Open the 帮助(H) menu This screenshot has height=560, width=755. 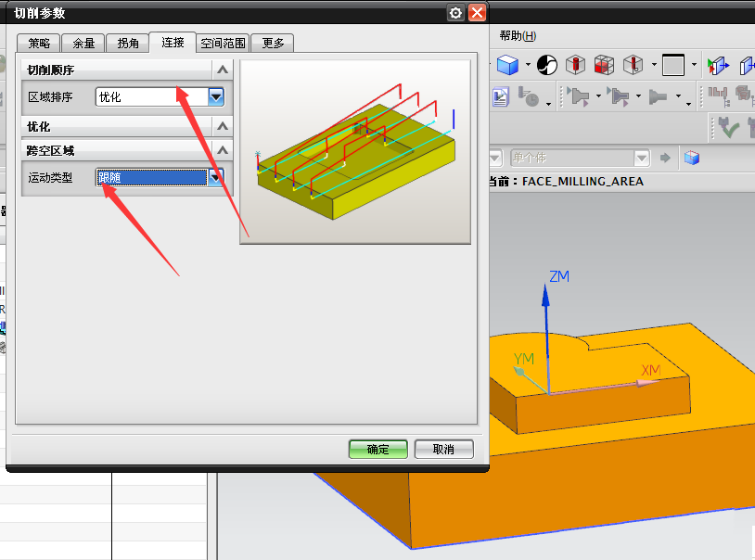518,36
